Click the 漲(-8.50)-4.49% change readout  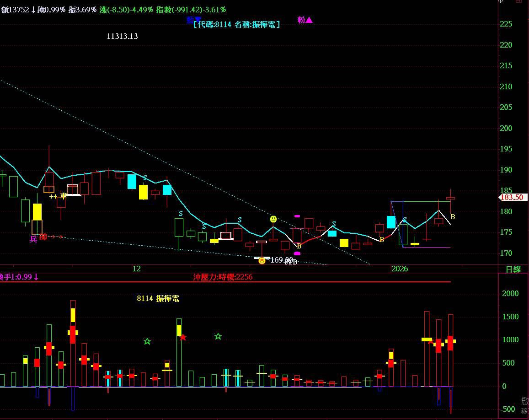tap(127, 10)
